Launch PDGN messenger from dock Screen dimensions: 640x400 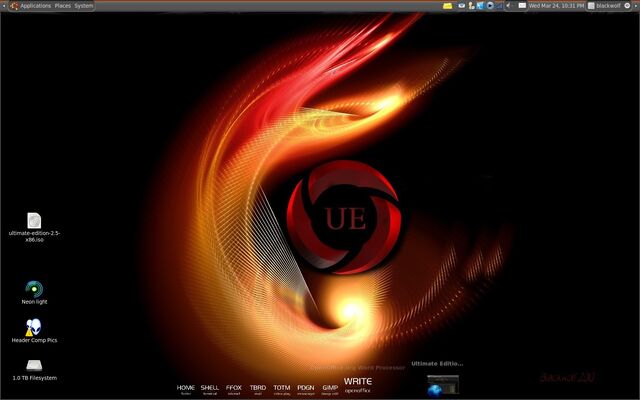point(306,389)
